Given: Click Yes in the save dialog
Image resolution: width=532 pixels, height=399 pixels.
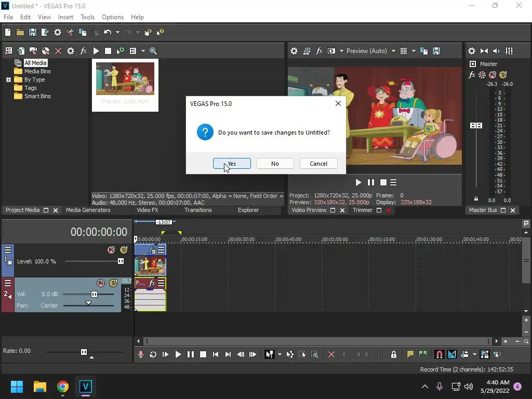Looking at the screenshot, I should [232, 164].
